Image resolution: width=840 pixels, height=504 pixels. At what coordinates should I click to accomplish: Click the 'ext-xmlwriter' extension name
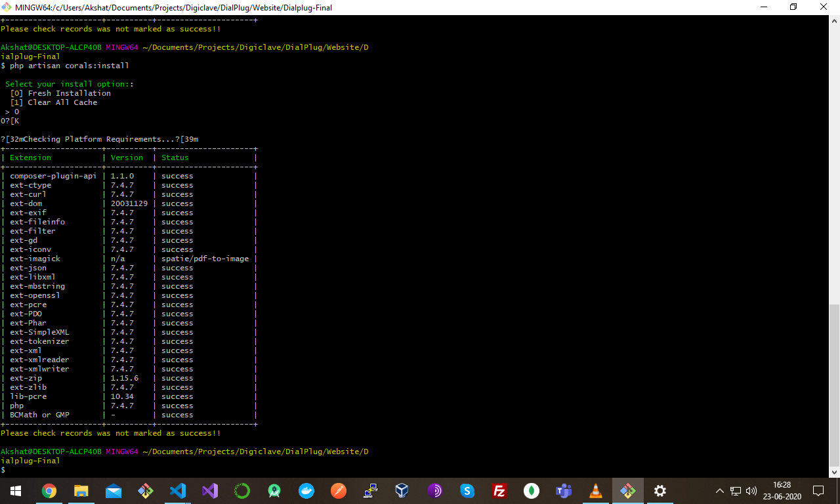coord(39,369)
